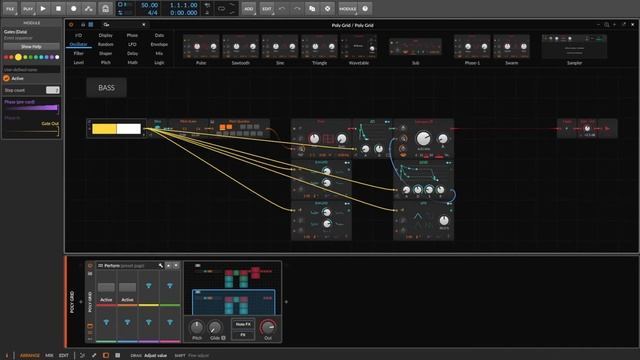Click the Step count value box
Image resolution: width=640 pixels, height=360 pixels.
coord(53,90)
